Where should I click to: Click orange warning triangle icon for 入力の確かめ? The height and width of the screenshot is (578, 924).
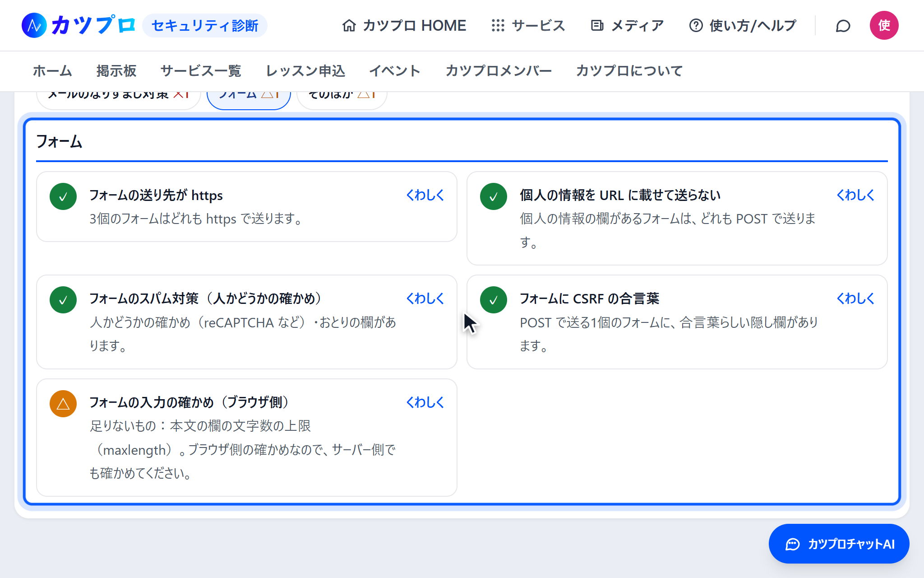click(63, 404)
